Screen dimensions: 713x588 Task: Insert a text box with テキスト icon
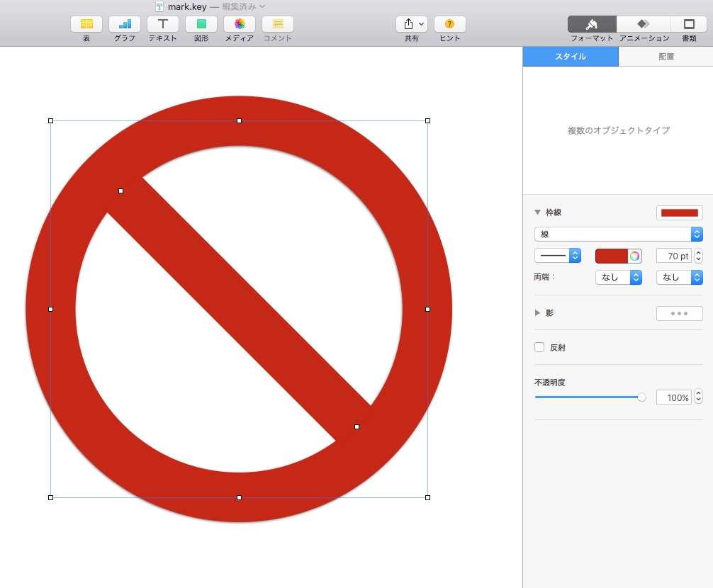pyautogui.click(x=163, y=24)
